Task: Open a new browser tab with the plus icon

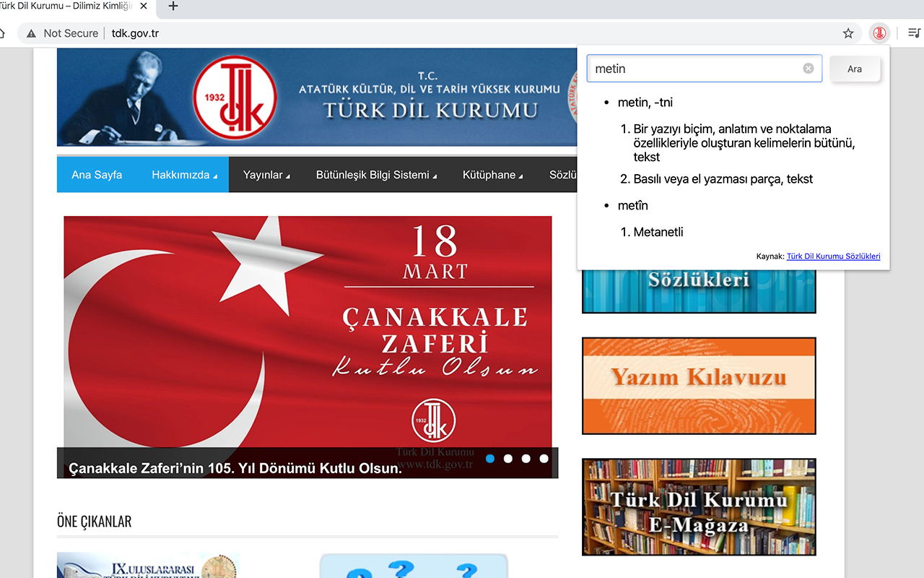Action: [x=173, y=7]
